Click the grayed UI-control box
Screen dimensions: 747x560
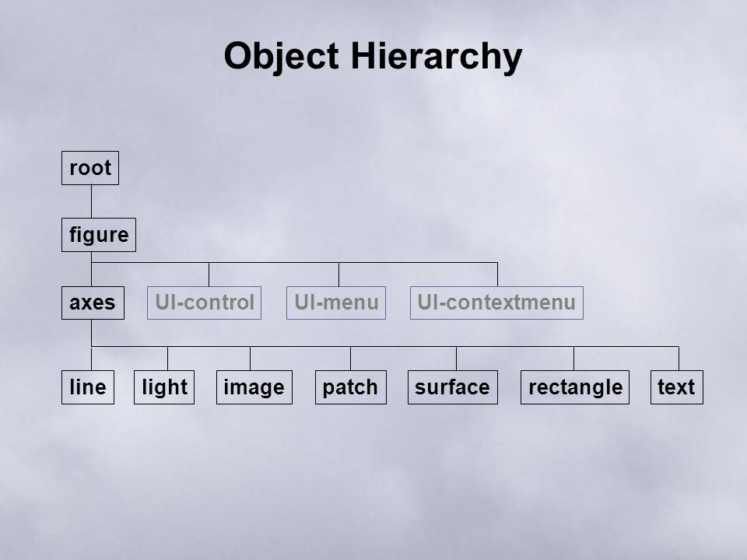(205, 303)
